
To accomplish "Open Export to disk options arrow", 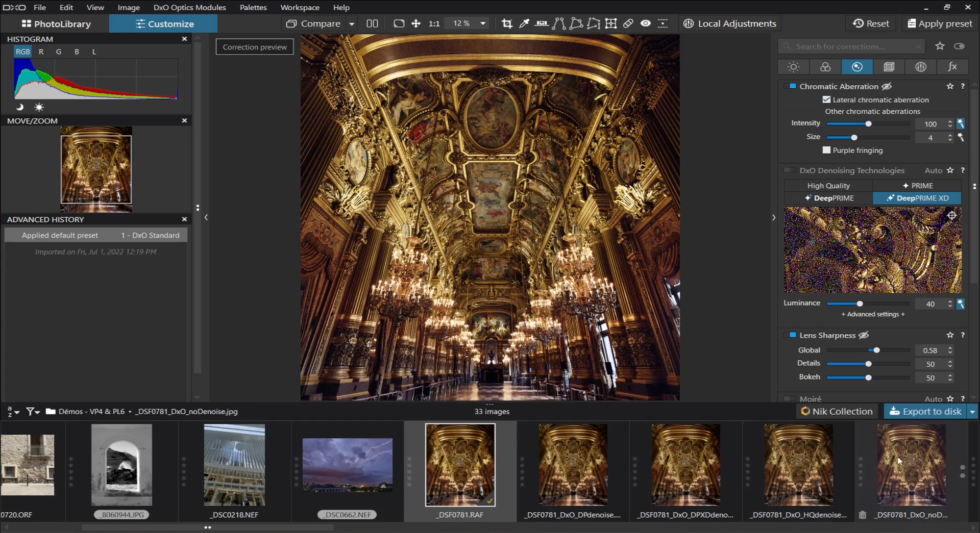I will coord(972,411).
